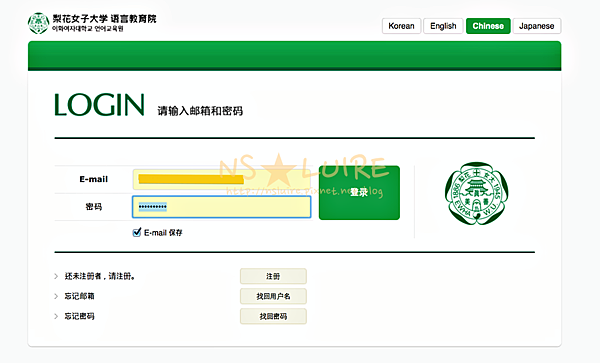Focus the E-mail input field
The image size is (600, 363).
pyautogui.click(x=222, y=179)
